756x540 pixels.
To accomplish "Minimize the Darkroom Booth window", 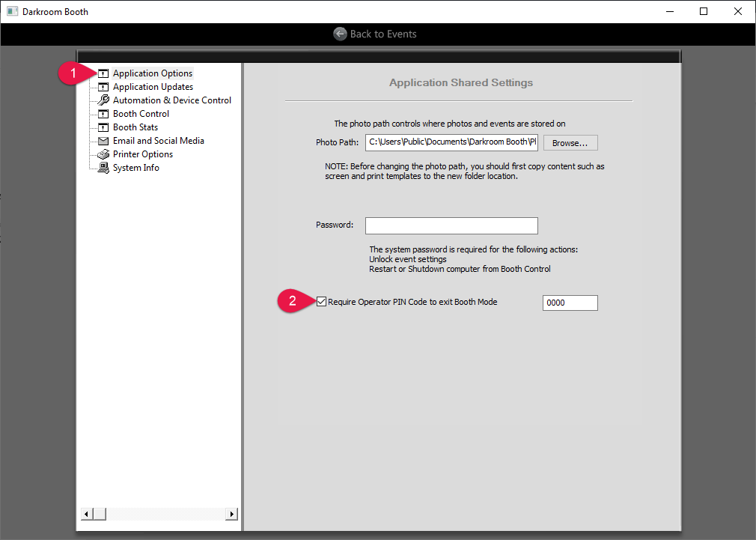I will point(670,11).
